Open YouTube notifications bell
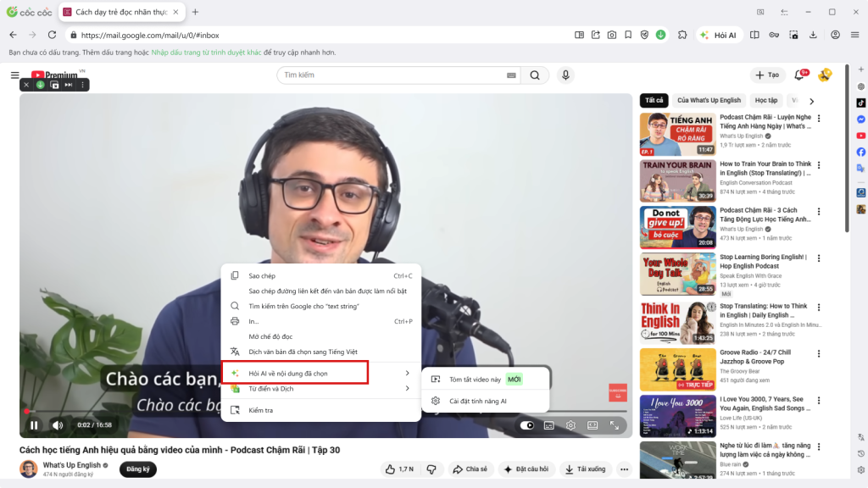This screenshot has height=488, width=868. pyautogui.click(x=799, y=75)
